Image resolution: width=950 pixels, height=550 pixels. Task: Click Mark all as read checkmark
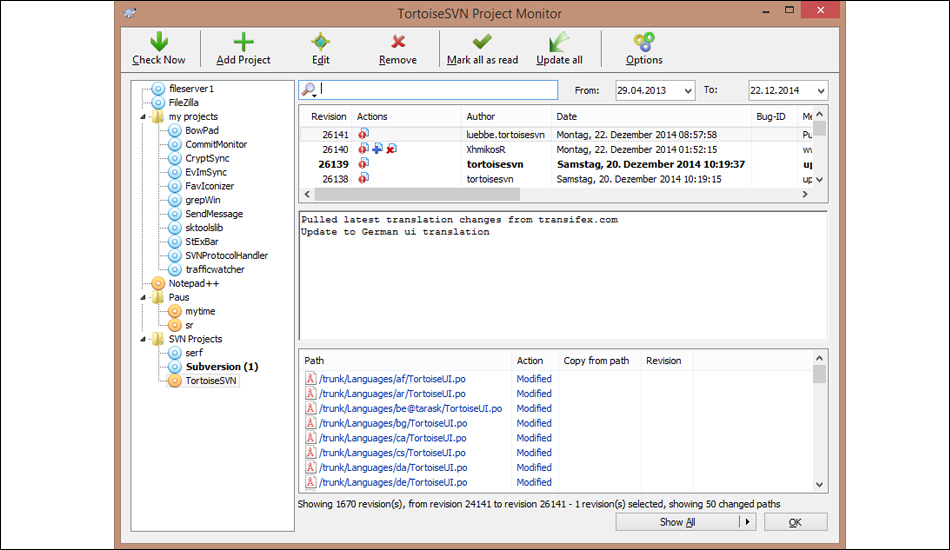pos(482,41)
